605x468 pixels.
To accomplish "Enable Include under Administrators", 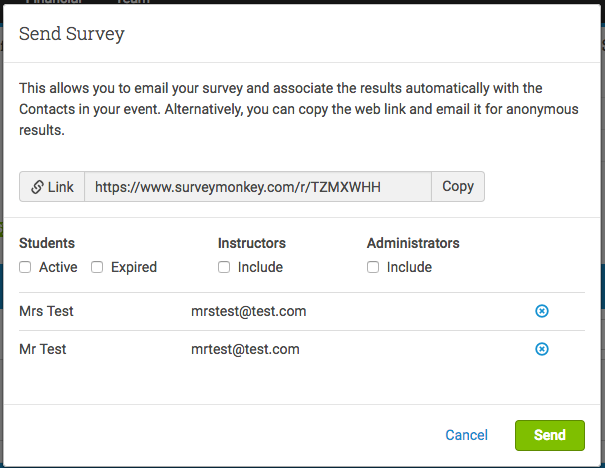I will (x=373, y=267).
